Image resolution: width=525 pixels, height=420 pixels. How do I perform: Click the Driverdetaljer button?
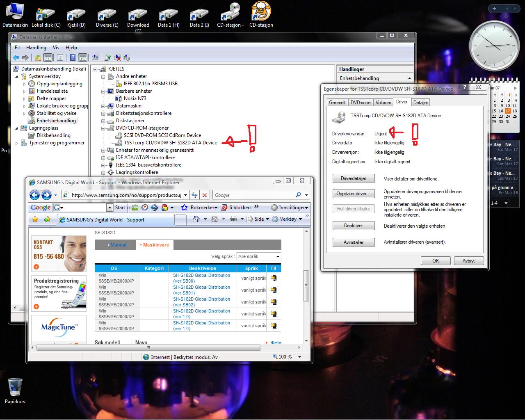coord(354,179)
